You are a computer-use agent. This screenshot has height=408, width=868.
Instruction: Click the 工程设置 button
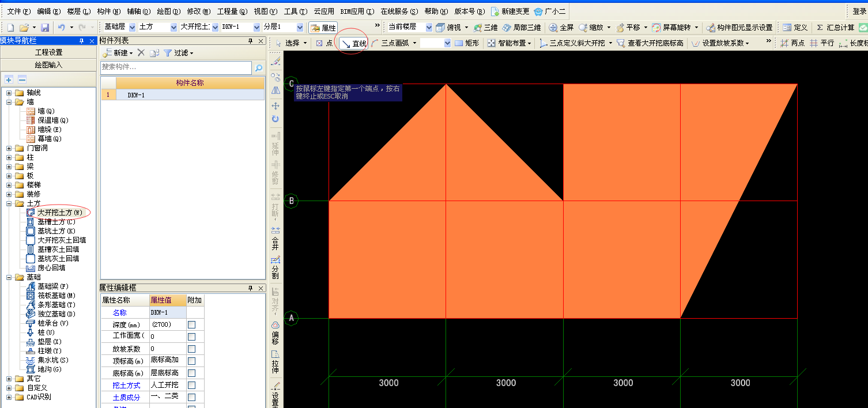click(48, 52)
